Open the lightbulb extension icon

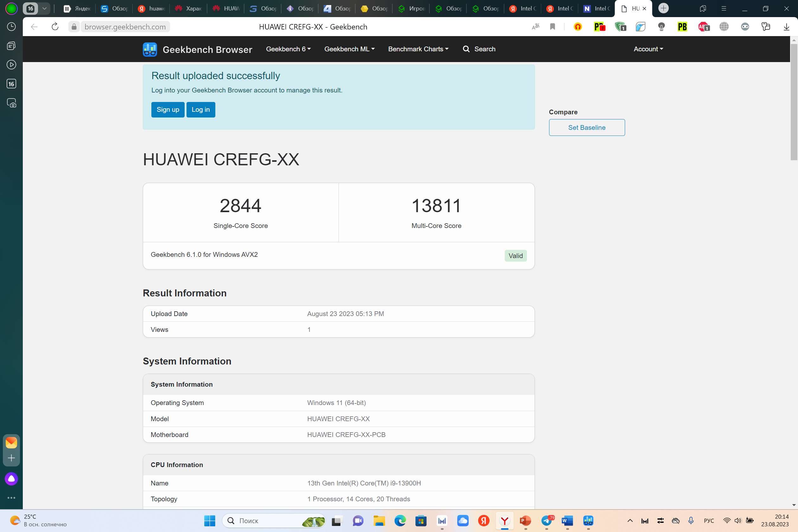[x=661, y=27]
